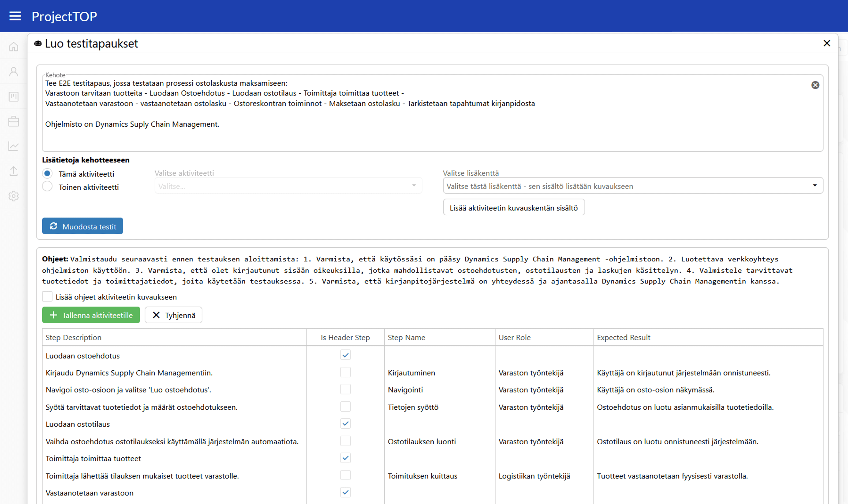Uncheck header step for 'Luodaan ostotilaus'
848x504 pixels.
coord(345,423)
